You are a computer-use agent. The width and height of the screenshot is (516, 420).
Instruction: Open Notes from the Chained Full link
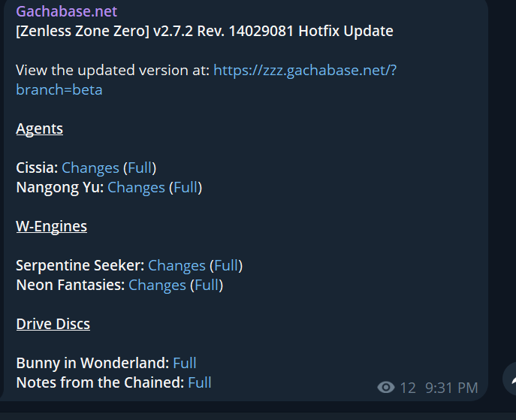point(200,382)
